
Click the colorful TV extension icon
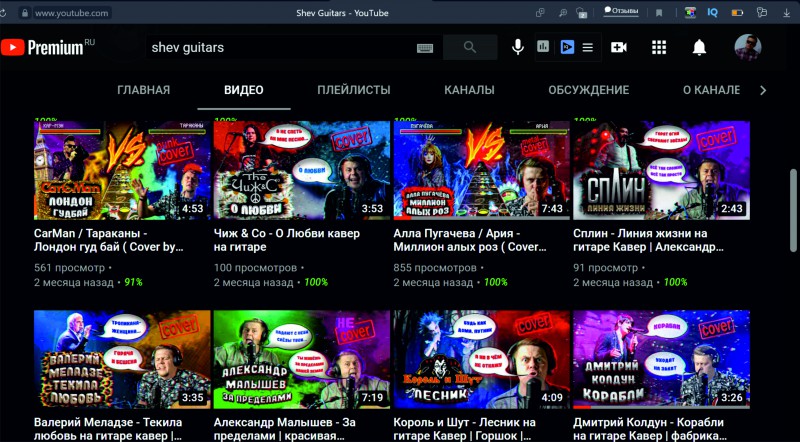pos(690,13)
